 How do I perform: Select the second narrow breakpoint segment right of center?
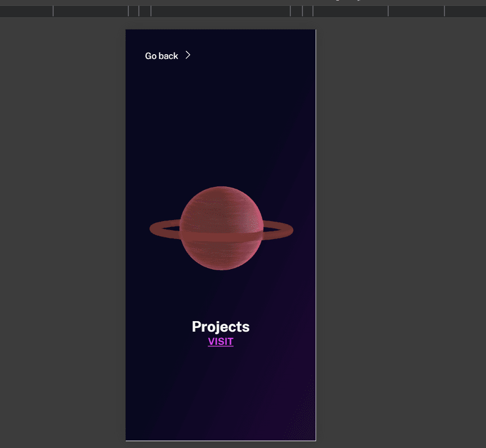pyautogui.click(x=308, y=11)
